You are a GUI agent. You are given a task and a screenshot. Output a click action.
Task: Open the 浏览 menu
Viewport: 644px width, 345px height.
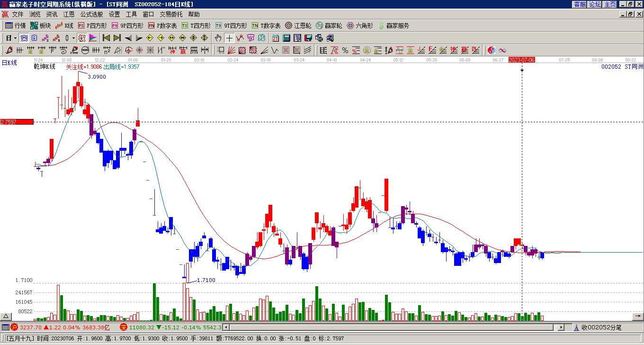point(35,15)
